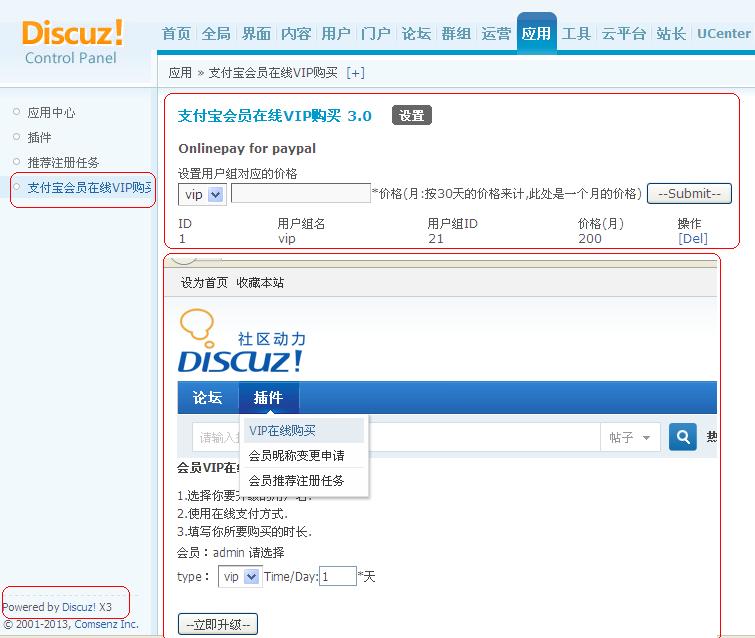Open the vip user group dropdown

coord(202,194)
